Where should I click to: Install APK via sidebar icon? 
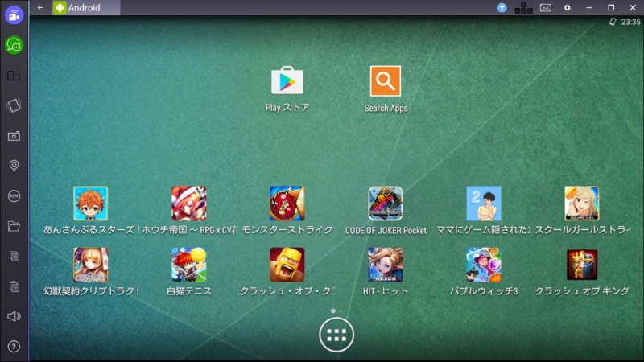(14, 196)
